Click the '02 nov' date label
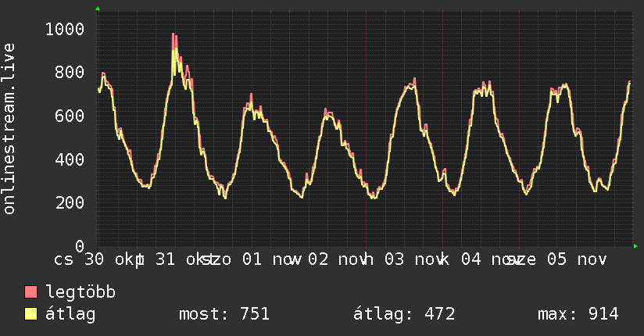Viewport: 644px width, 336px height. [x=338, y=259]
